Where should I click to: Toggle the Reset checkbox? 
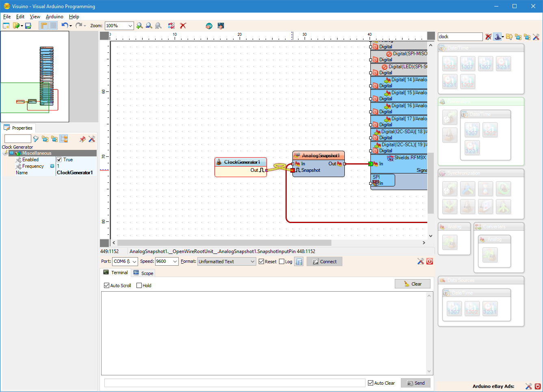point(262,262)
